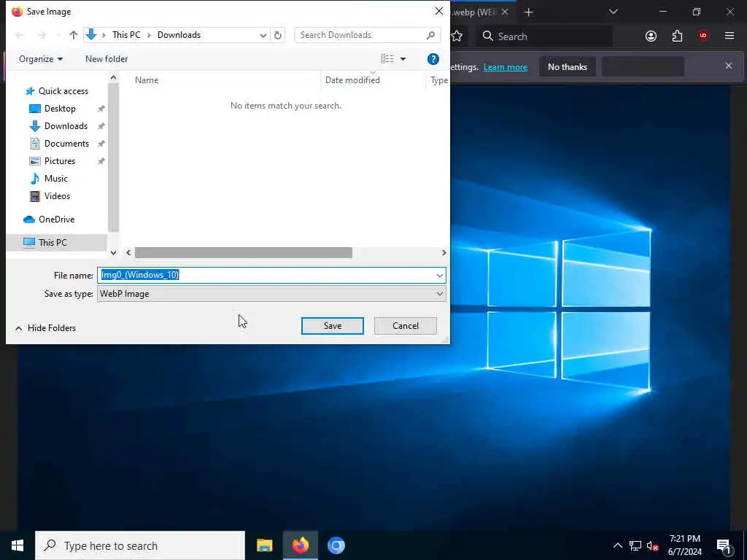Create a New folder
Screen dimensions: 747x560
107,59
